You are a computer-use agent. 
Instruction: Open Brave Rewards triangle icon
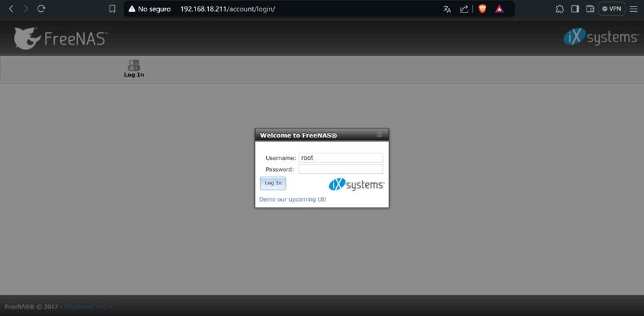tap(499, 9)
